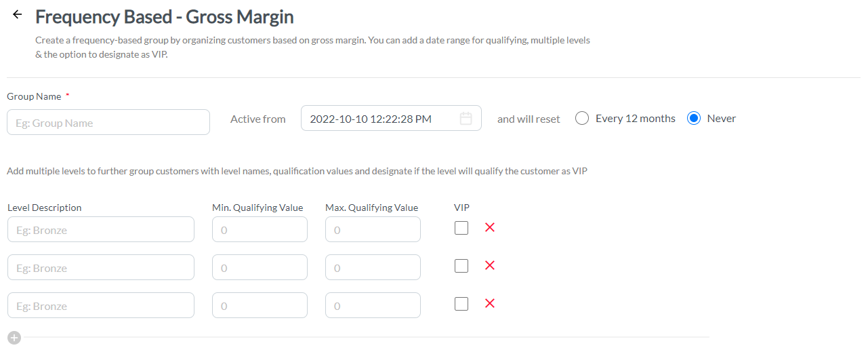Check the VIP box for the first level
868x352 pixels.
(461, 228)
